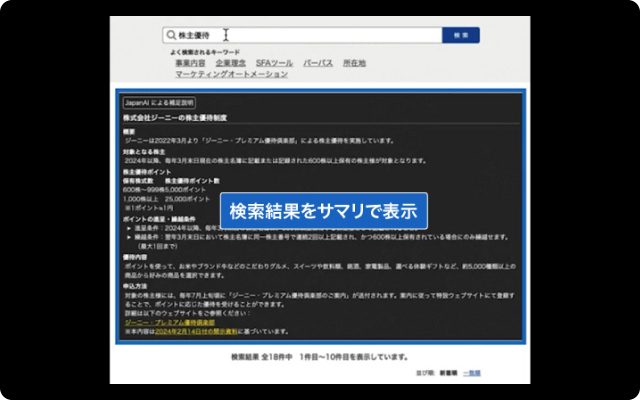Click the JapanAI による補足説明 badge
640x400 pixels.
[x=159, y=103]
